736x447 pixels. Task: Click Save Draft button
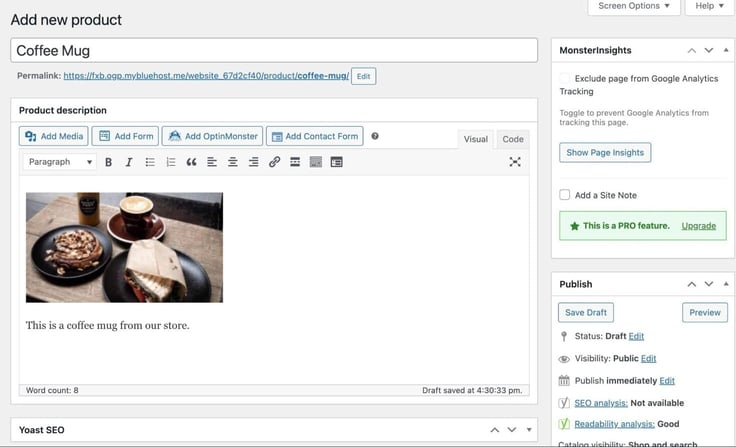coord(586,313)
